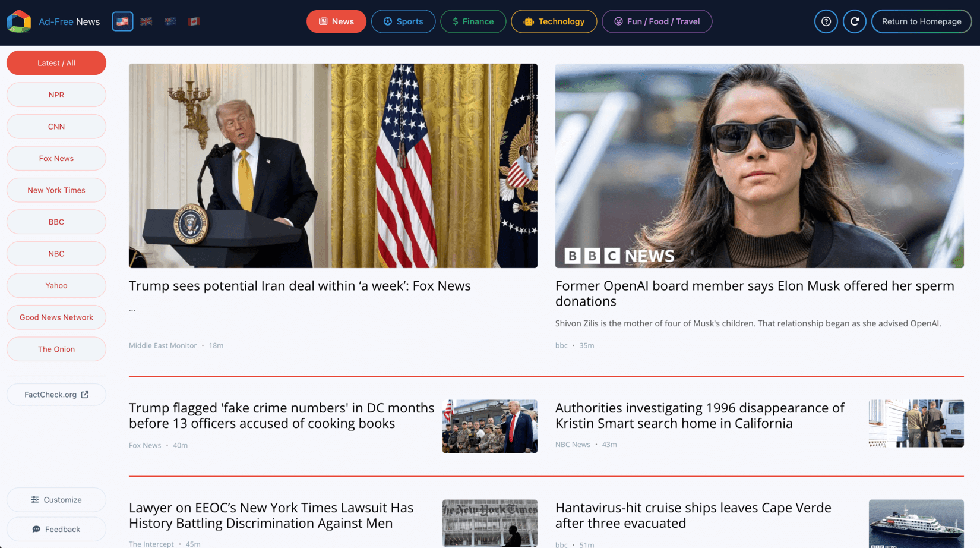980x548 pixels.
Task: Filter news by The Onion
Action: click(56, 349)
